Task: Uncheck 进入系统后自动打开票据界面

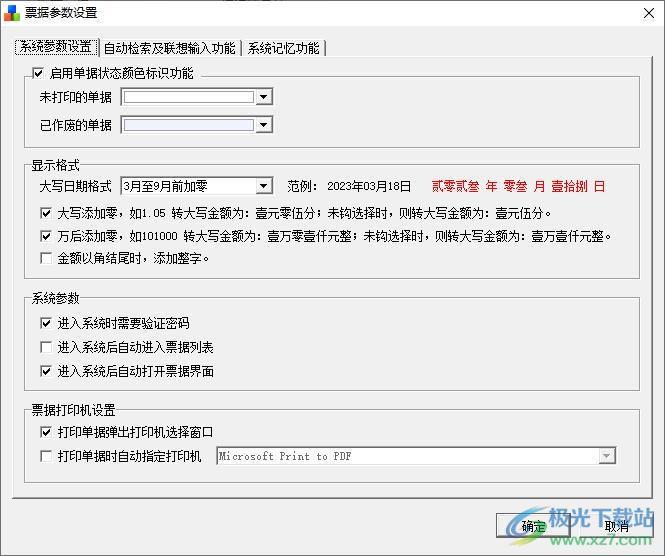Action: tap(46, 371)
